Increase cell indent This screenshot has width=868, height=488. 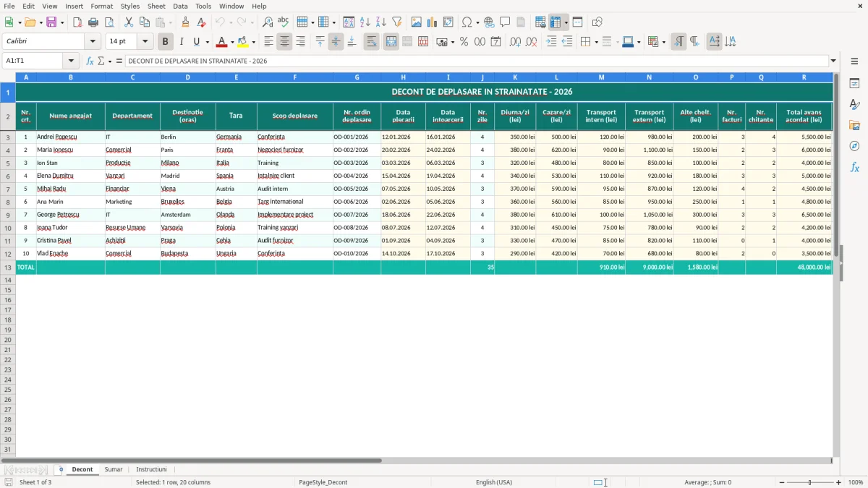coord(551,42)
